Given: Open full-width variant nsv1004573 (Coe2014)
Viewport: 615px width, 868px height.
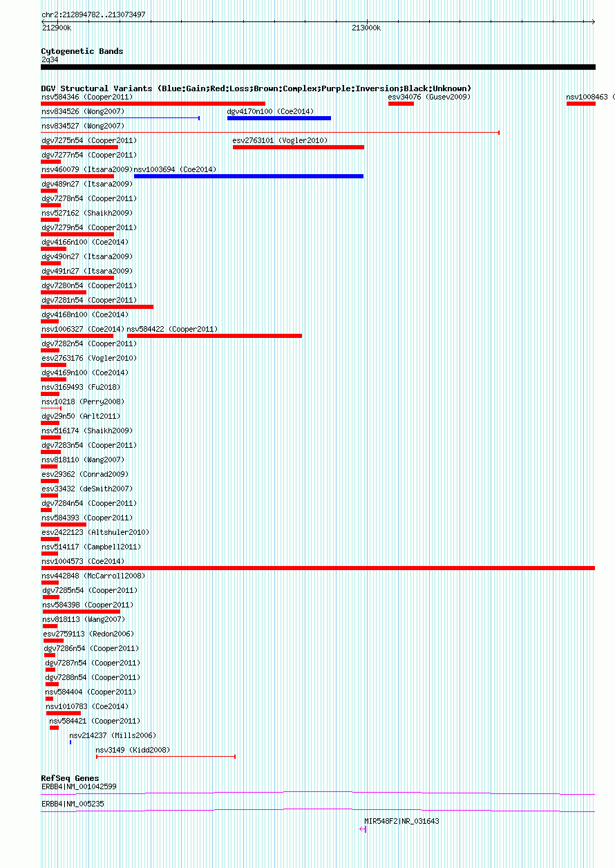Looking at the screenshot, I should pyautogui.click(x=318, y=568).
